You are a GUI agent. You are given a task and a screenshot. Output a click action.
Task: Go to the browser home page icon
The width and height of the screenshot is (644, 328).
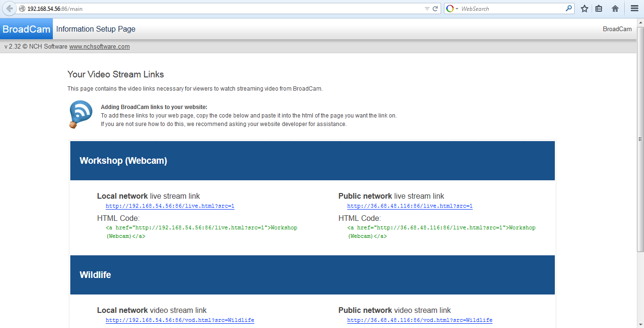click(615, 8)
